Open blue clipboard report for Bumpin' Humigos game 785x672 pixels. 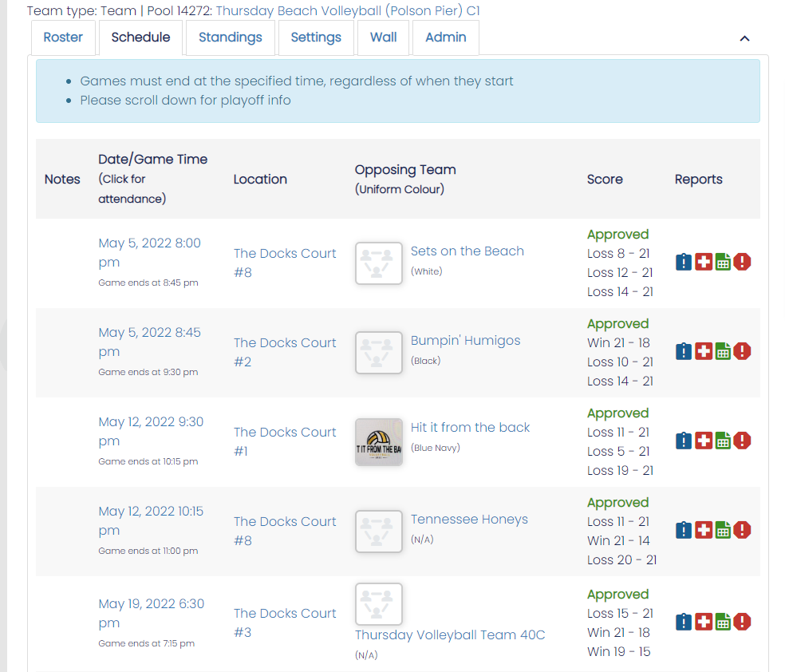(684, 351)
